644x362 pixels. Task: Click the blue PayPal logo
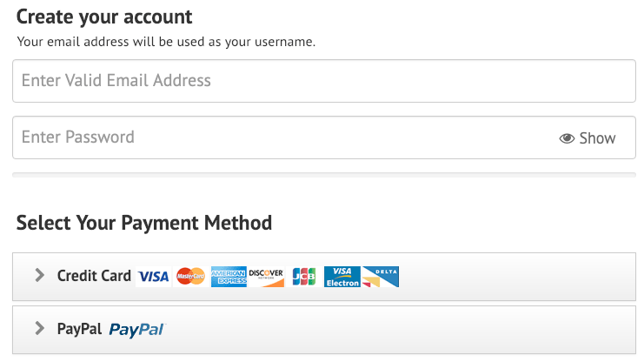[136, 330]
